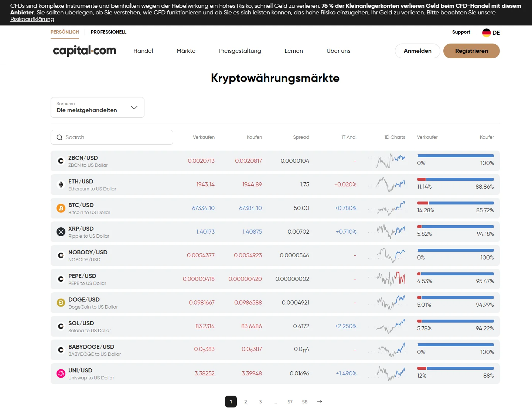Click the capital.com logo
This screenshot has height=413, width=532.
85,51
